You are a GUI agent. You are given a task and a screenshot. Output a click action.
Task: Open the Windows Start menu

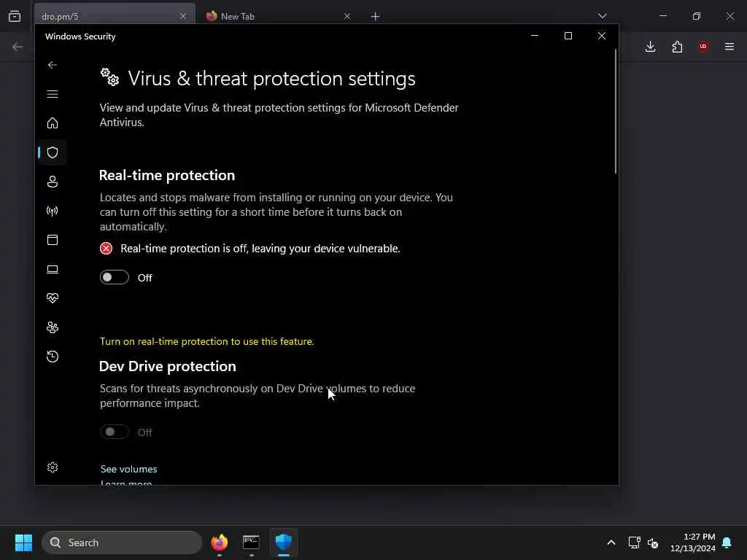click(x=23, y=542)
